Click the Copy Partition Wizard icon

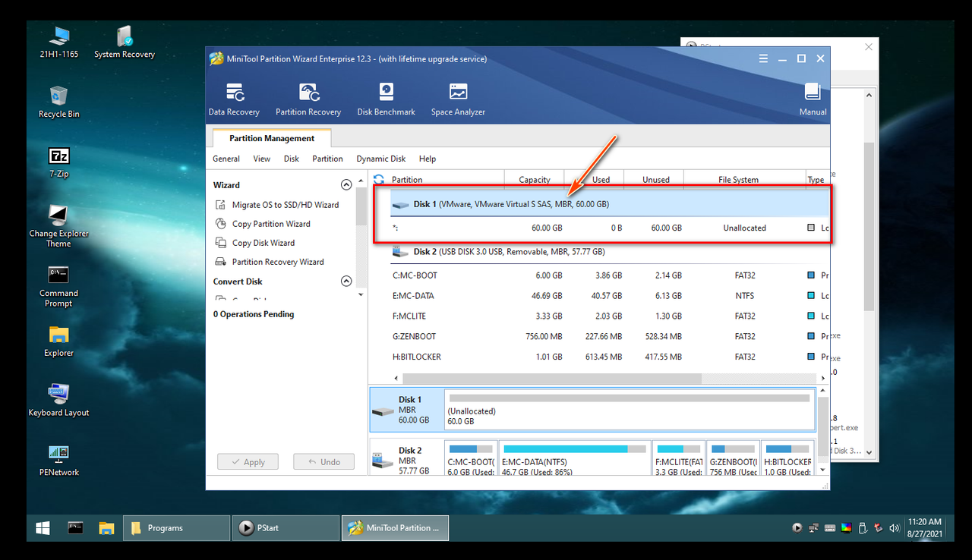coord(220,224)
